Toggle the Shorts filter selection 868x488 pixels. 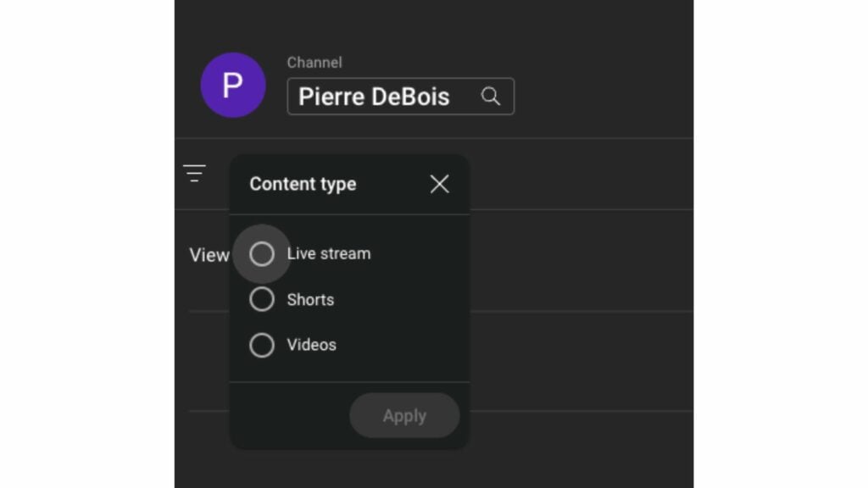tap(262, 299)
